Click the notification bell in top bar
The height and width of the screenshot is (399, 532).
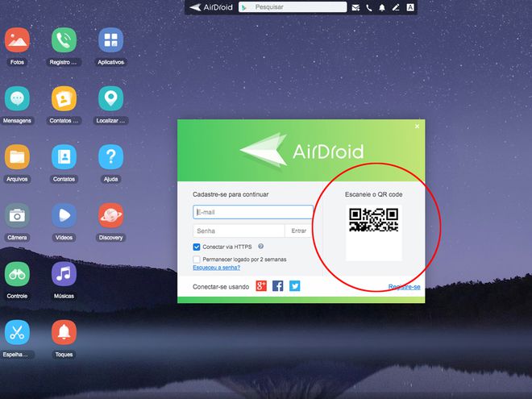382,7
